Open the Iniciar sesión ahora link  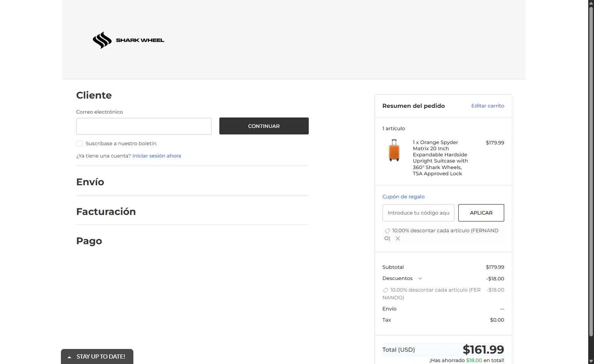pos(156,156)
